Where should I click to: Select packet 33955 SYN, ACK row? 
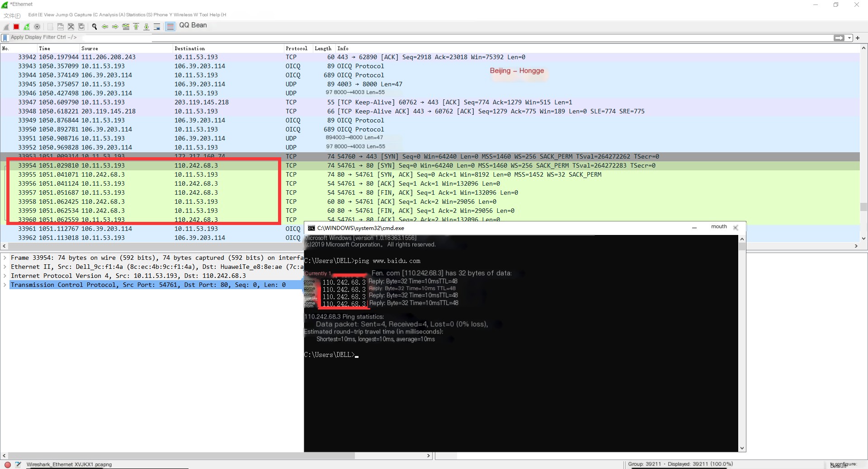coord(429,174)
